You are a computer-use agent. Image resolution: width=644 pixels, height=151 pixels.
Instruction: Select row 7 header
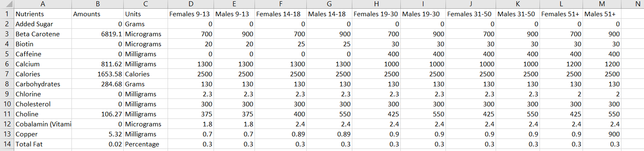pyautogui.click(x=7, y=74)
